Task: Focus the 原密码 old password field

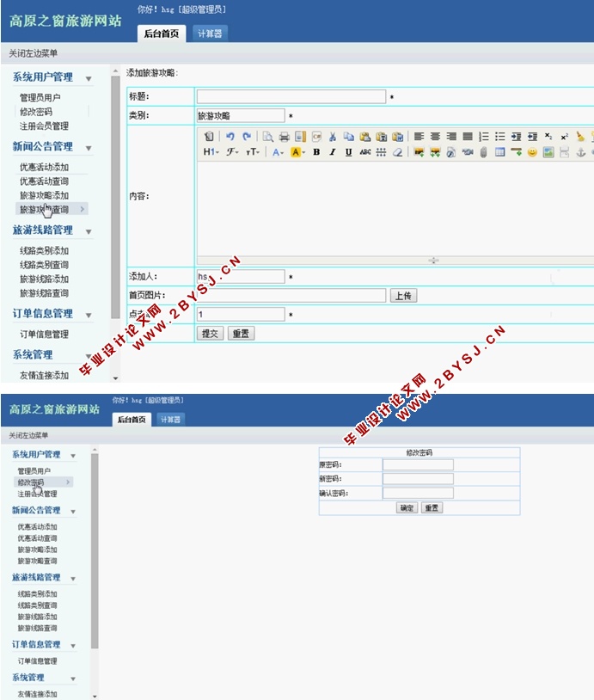Action: pyautogui.click(x=418, y=464)
